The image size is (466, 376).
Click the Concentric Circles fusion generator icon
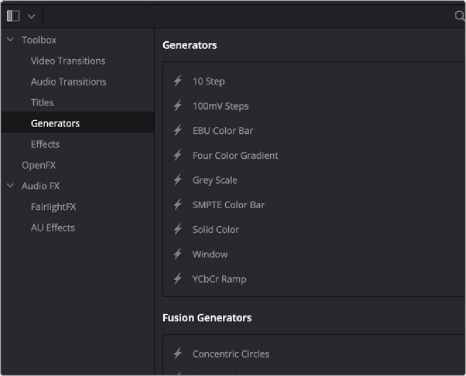point(178,353)
